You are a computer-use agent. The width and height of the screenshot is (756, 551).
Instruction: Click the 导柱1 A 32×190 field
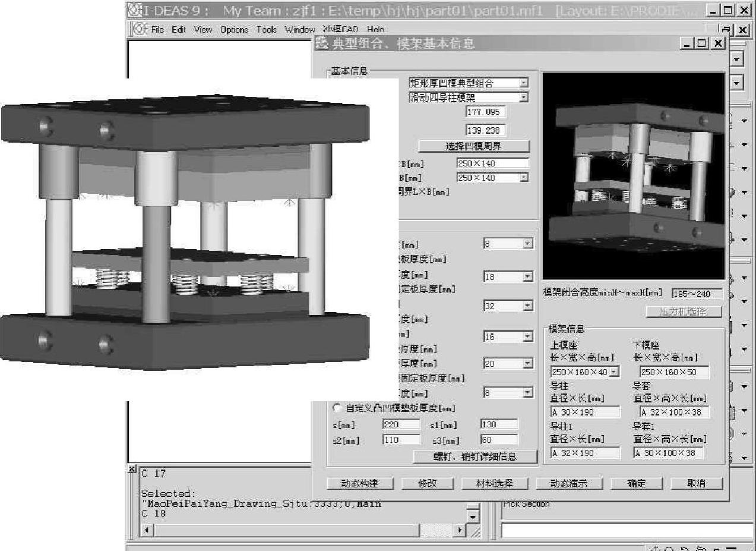coord(585,453)
